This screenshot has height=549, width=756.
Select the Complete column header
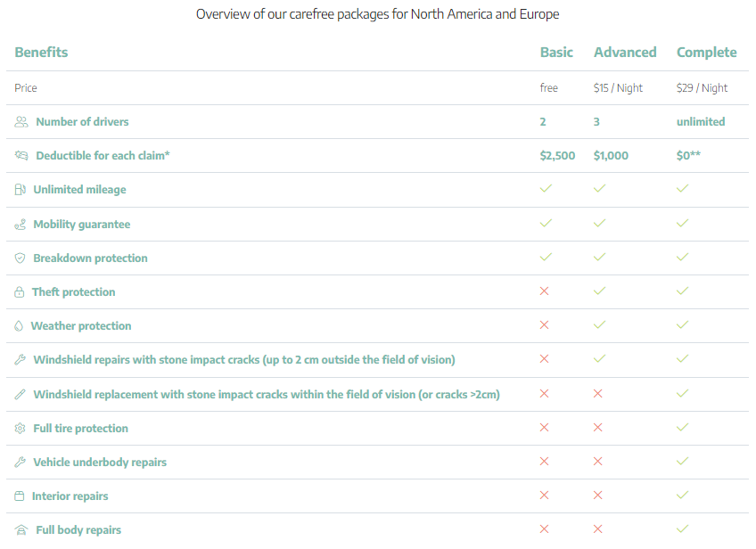[x=706, y=53]
